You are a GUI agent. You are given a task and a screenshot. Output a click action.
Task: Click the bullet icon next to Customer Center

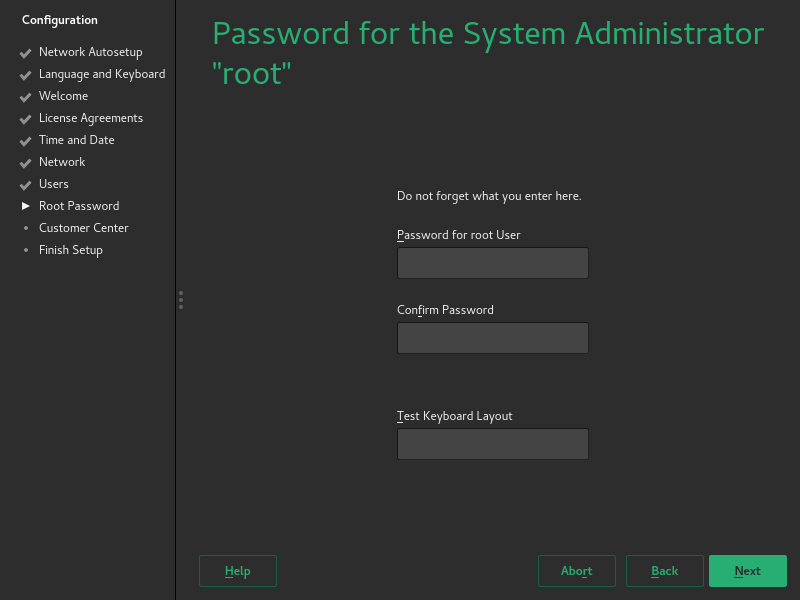point(26,228)
